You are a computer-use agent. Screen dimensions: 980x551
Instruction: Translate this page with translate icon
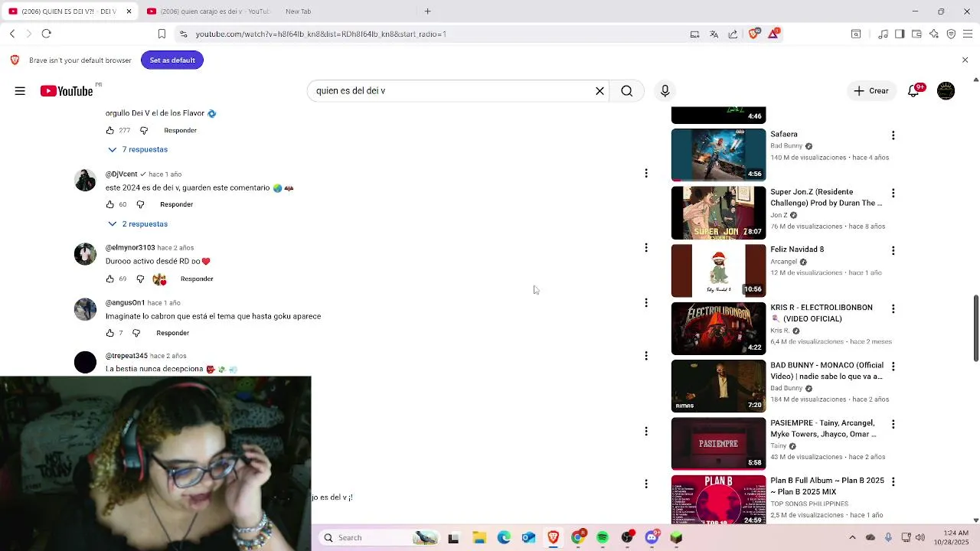point(714,34)
